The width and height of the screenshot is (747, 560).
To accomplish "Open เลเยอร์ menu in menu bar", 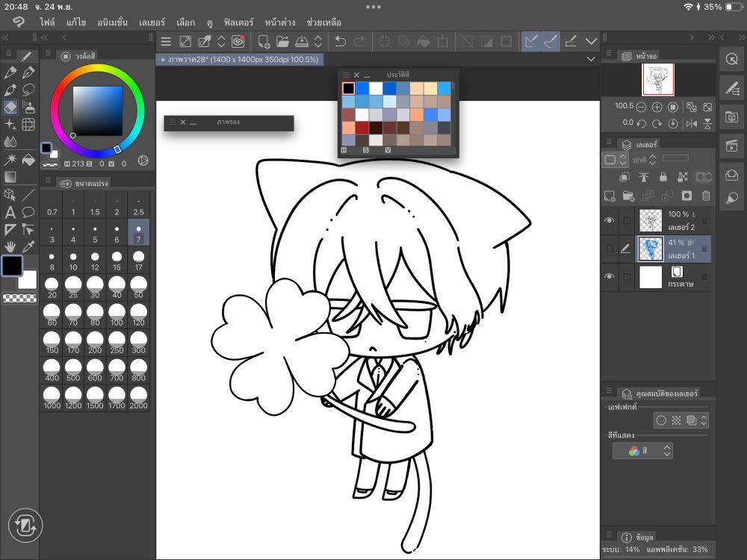I will click(x=152, y=22).
